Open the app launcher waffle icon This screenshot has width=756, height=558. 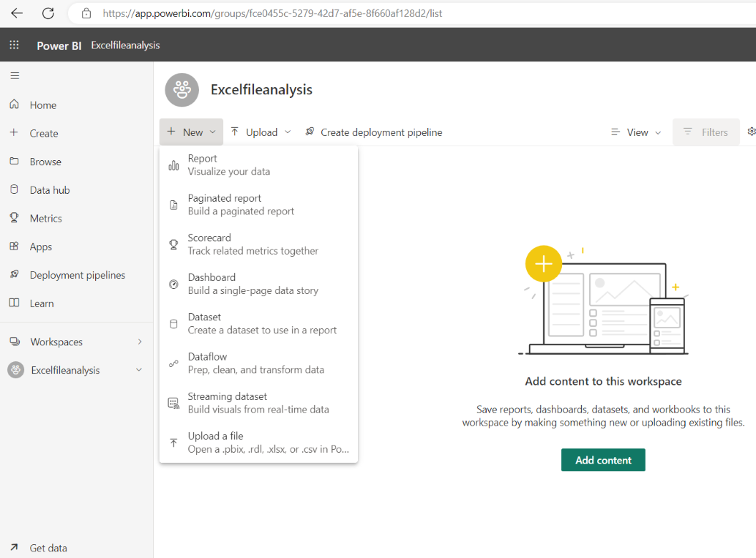pos(15,45)
